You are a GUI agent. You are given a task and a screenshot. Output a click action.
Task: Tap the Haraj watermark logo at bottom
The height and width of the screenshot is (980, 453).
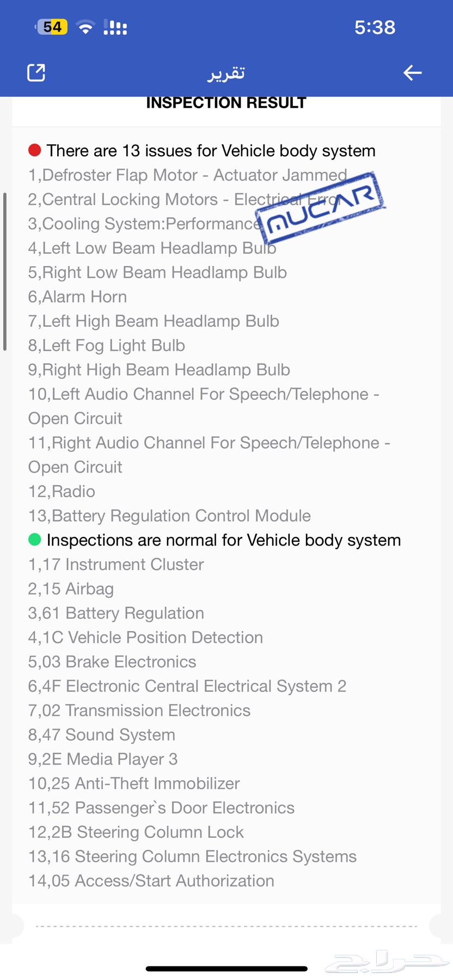pyautogui.click(x=387, y=963)
